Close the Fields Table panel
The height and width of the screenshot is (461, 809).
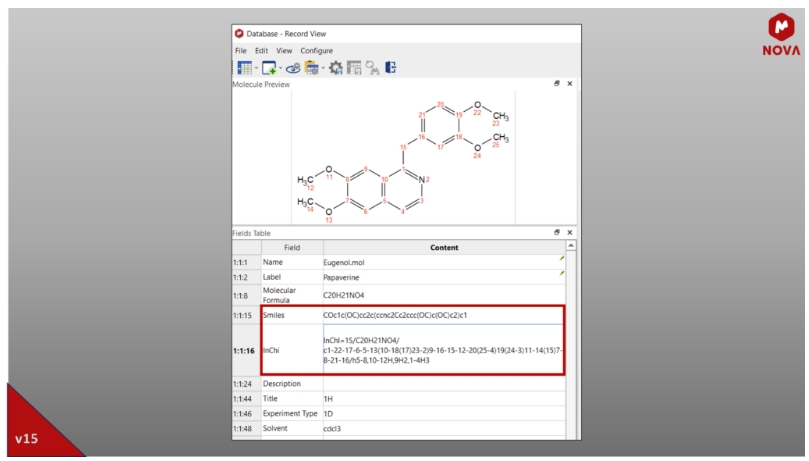(x=570, y=233)
